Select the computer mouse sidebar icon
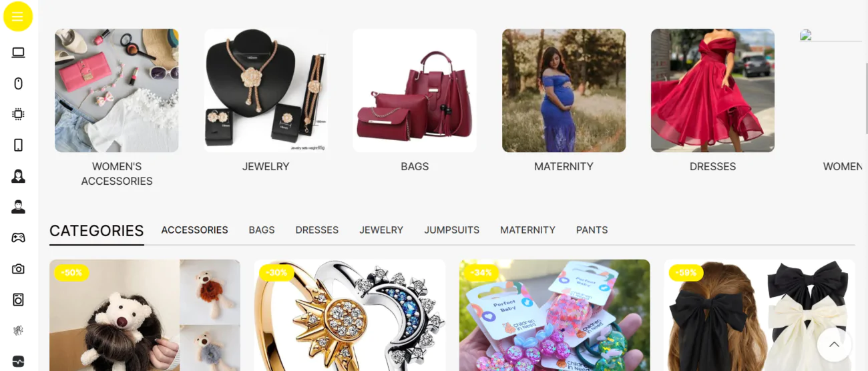 (x=18, y=83)
